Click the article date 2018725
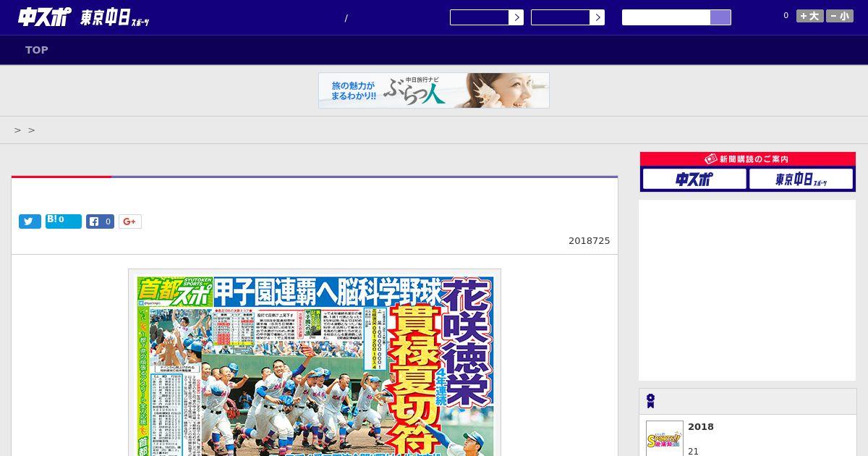The height and width of the screenshot is (456, 868). tap(590, 241)
